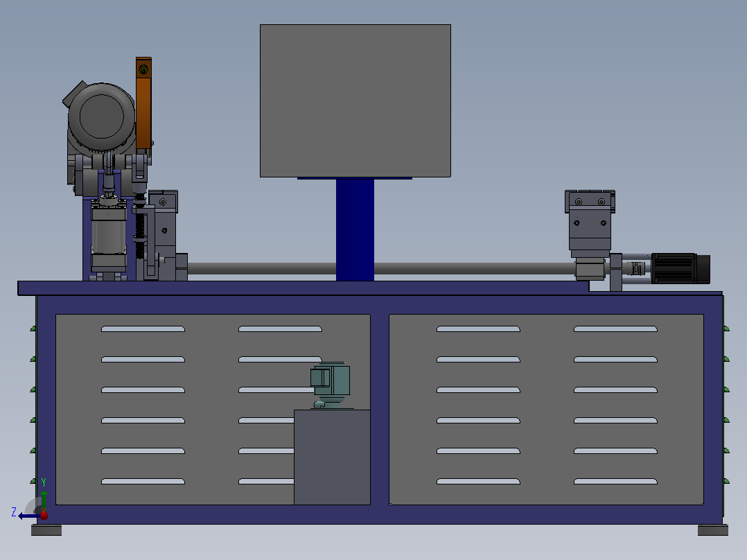Pick the vertical gray cylinder below the round motor

point(109,237)
